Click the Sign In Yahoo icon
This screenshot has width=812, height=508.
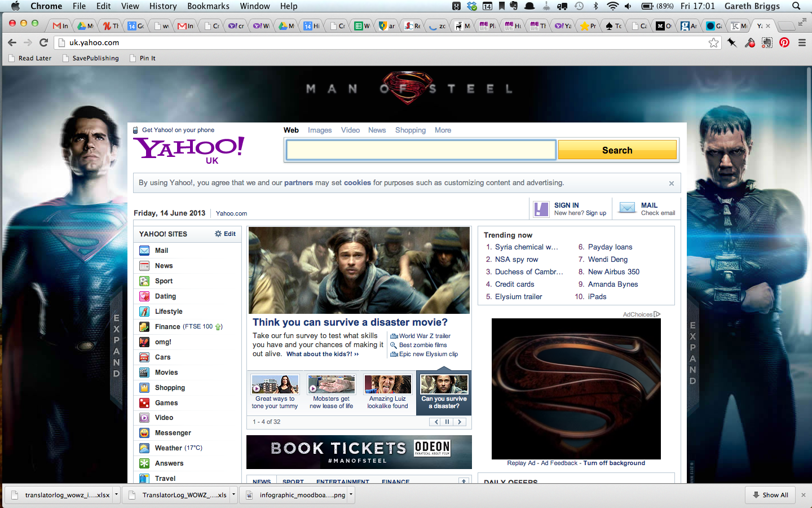point(541,209)
